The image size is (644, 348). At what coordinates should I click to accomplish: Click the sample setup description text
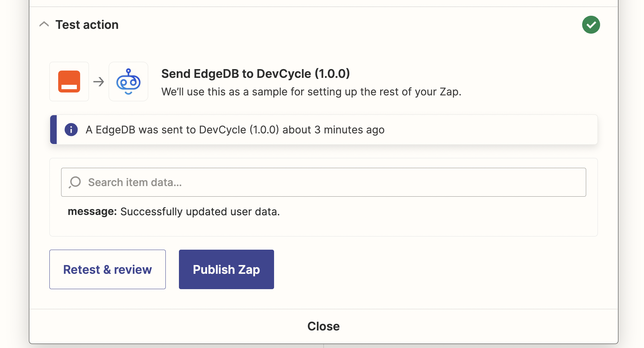pyautogui.click(x=311, y=92)
